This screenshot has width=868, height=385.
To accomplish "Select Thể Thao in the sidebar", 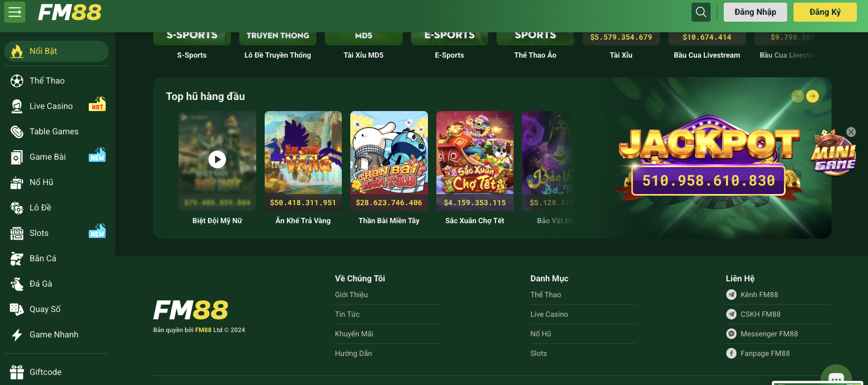I will click(x=47, y=81).
